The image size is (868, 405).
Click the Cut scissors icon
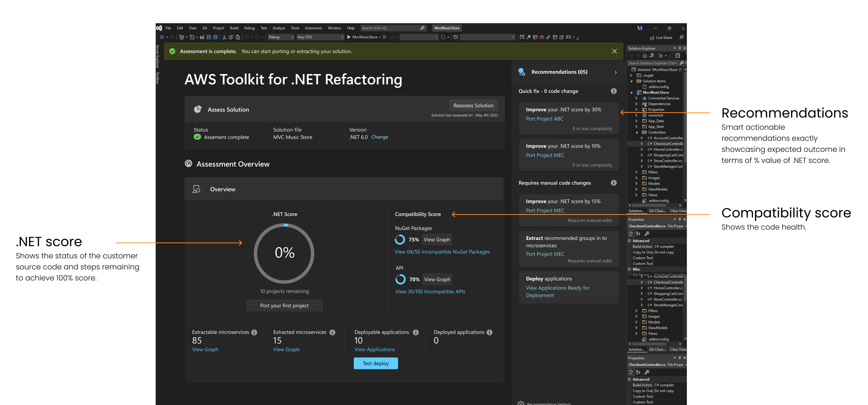[x=224, y=37]
